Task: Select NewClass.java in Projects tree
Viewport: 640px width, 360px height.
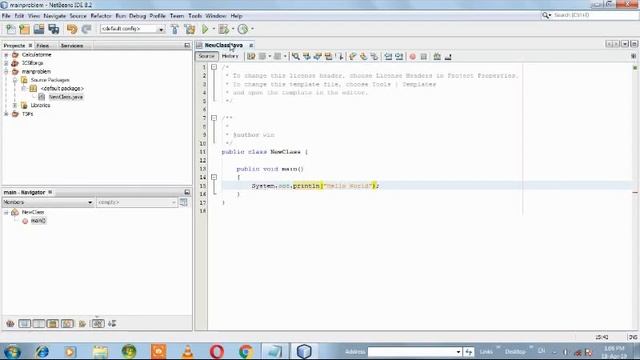Action: [66, 97]
